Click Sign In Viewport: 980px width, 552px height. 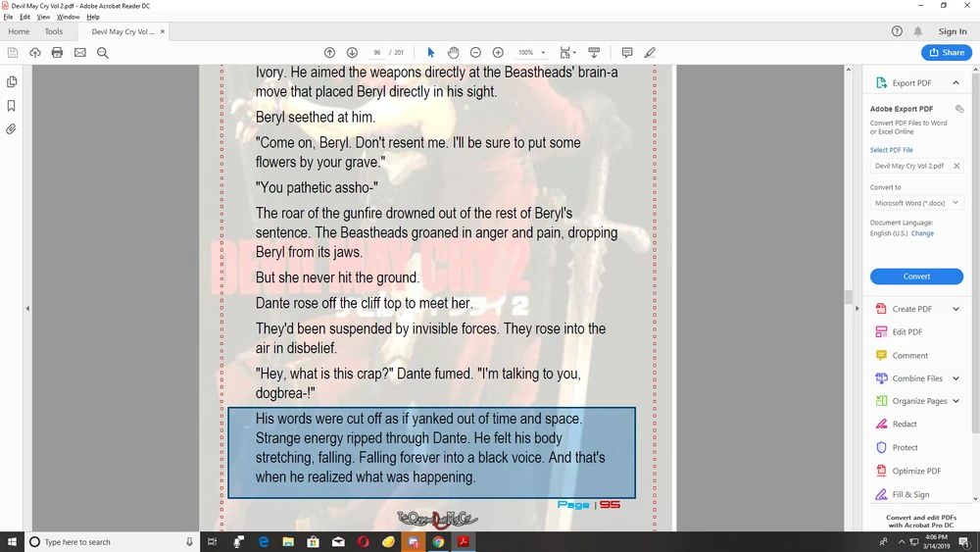click(952, 31)
